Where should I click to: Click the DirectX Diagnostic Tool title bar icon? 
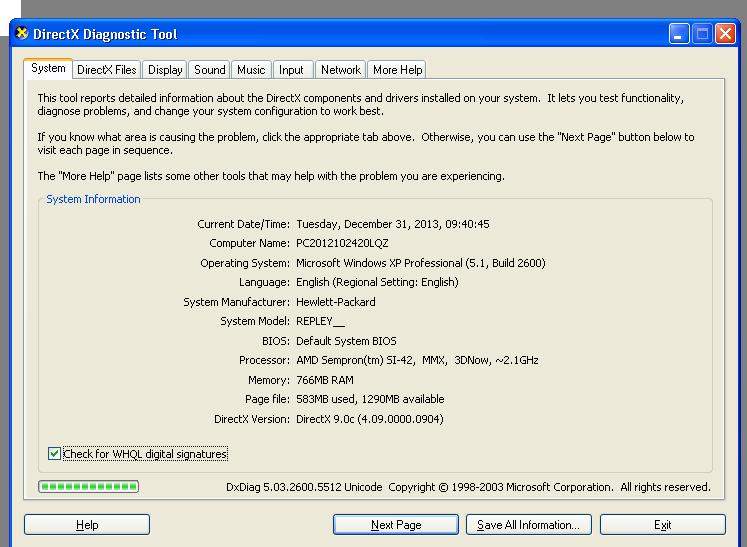[x=22, y=34]
